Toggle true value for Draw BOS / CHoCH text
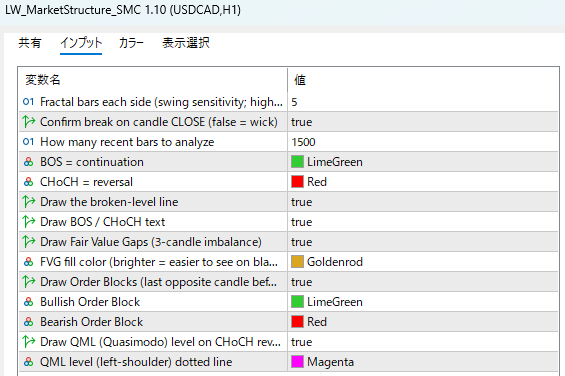The height and width of the screenshot is (376, 565). click(423, 222)
